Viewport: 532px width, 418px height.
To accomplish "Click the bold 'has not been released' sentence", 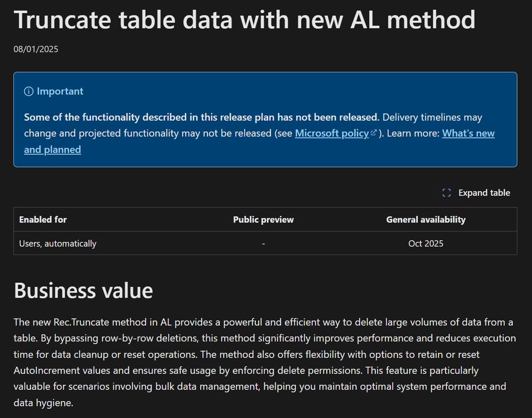I will coord(202,117).
